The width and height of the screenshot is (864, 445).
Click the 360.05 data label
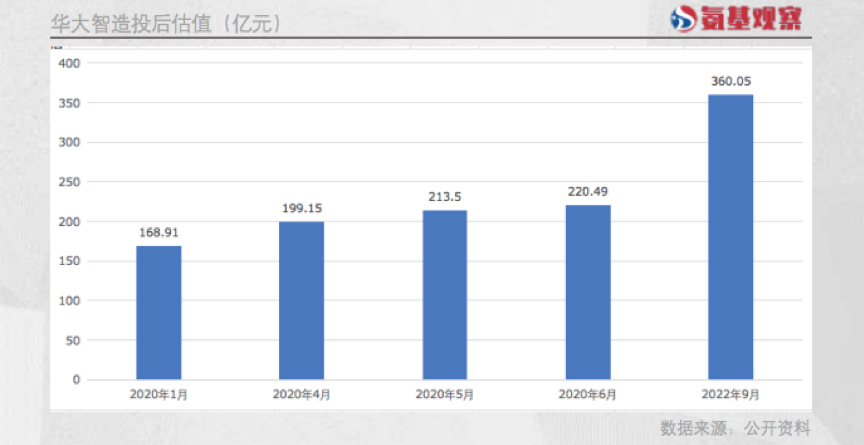tap(730, 81)
